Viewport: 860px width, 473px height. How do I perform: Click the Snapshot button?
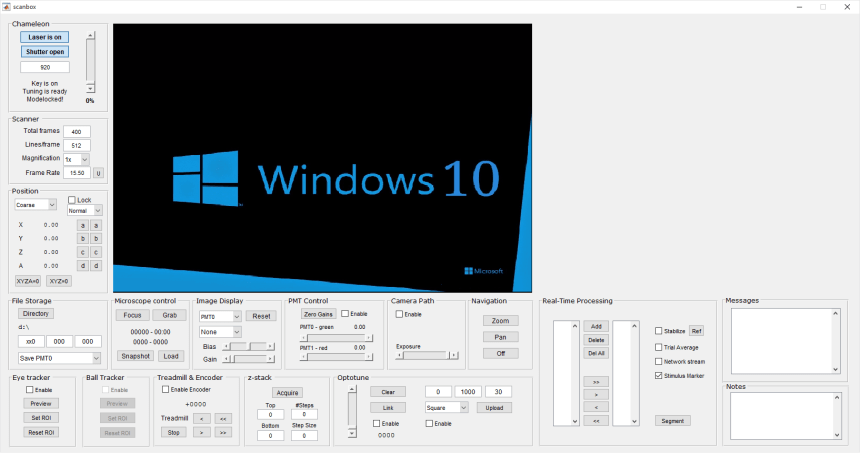point(135,356)
